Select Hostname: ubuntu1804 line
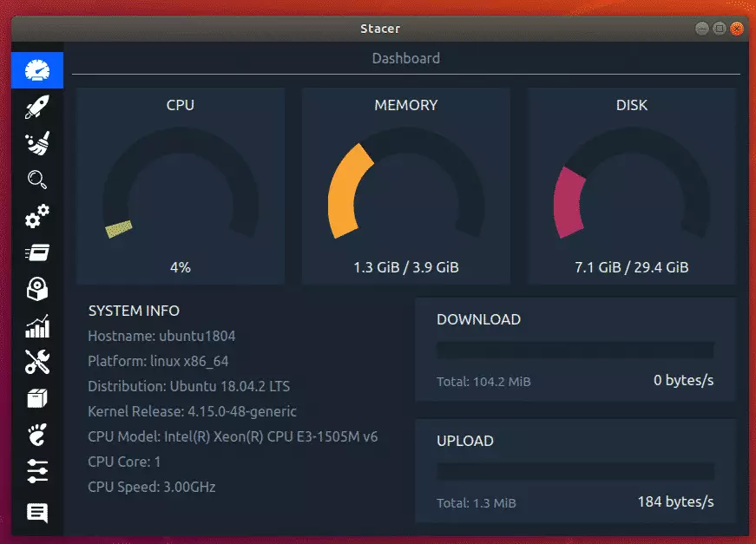 pos(161,336)
